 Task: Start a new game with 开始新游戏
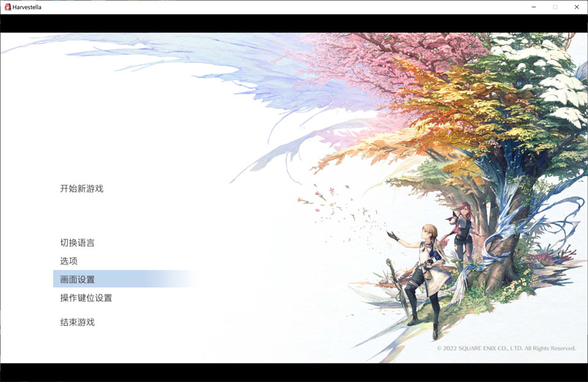[x=81, y=188]
